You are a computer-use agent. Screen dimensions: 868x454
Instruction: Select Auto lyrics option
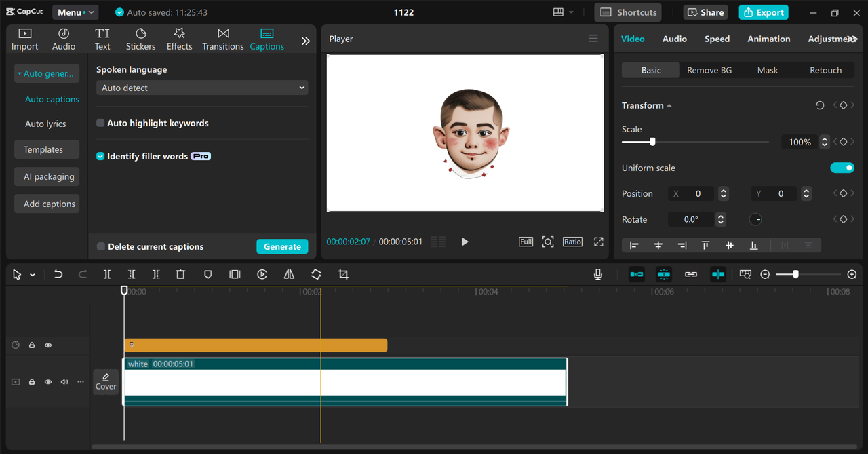[45, 124]
